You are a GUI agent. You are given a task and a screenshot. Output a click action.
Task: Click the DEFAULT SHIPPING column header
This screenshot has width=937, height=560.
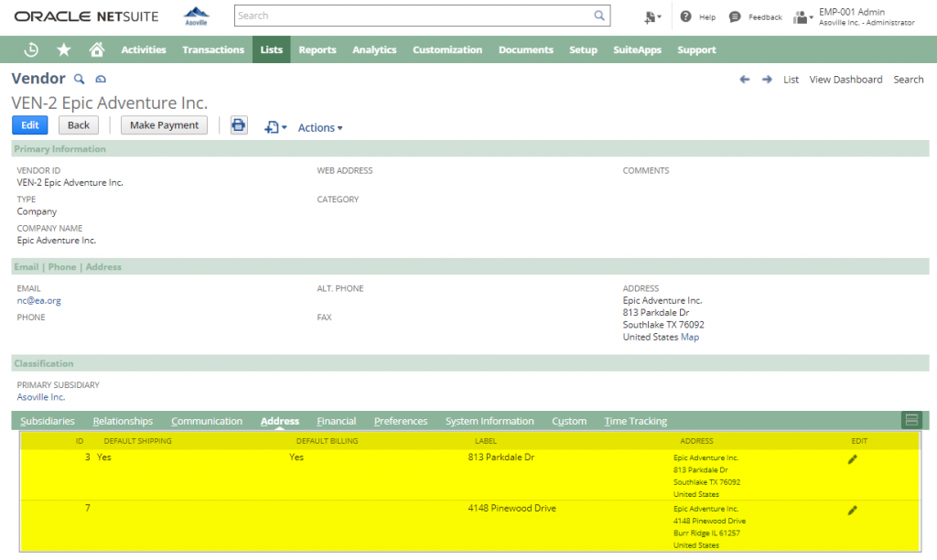click(137, 441)
